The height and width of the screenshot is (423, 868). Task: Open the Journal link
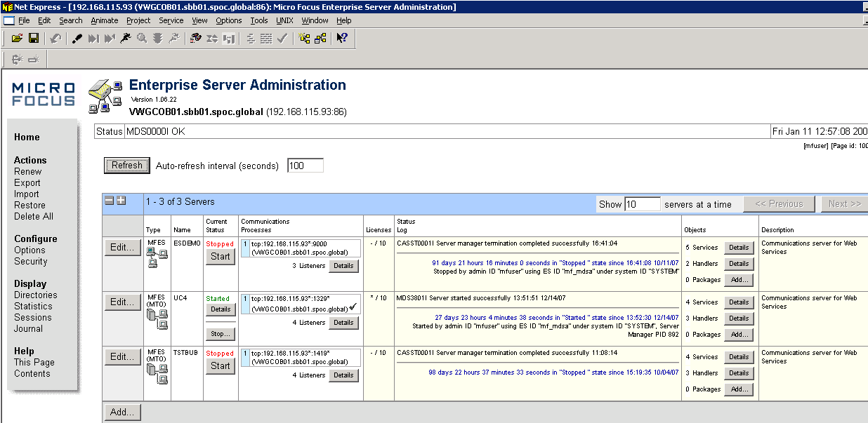coord(29,328)
